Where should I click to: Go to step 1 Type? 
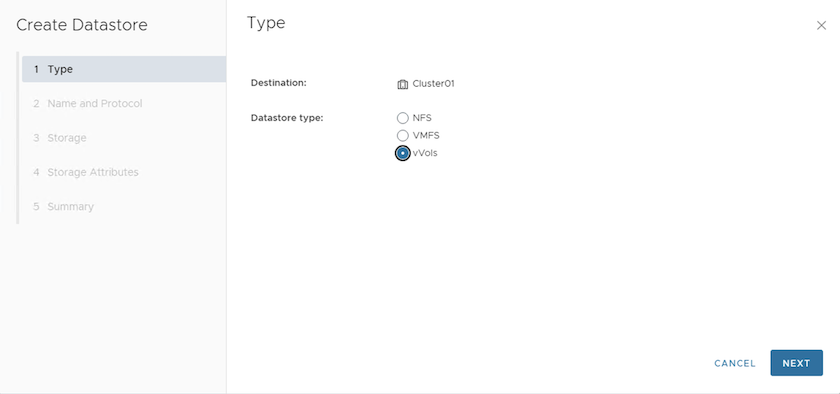coord(124,69)
